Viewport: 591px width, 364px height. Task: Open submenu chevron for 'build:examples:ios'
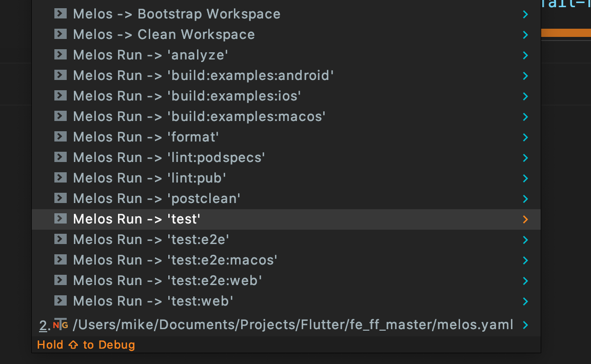pos(525,96)
